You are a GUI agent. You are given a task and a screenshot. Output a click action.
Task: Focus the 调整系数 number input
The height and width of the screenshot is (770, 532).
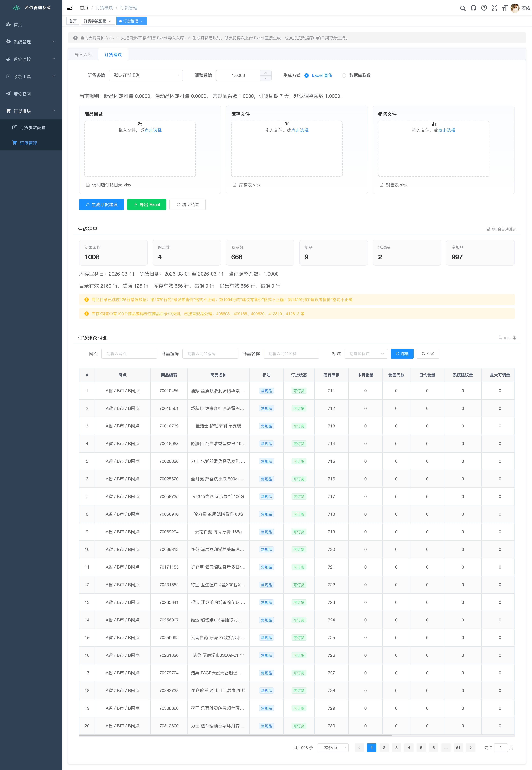click(x=238, y=75)
